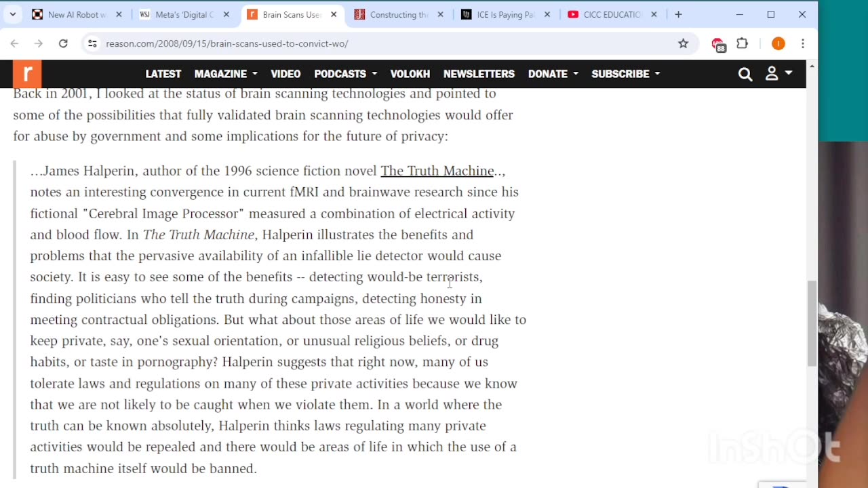This screenshot has width=868, height=488.
Task: Switch to the Meta's 'Digital C tab
Action: [x=183, y=14]
